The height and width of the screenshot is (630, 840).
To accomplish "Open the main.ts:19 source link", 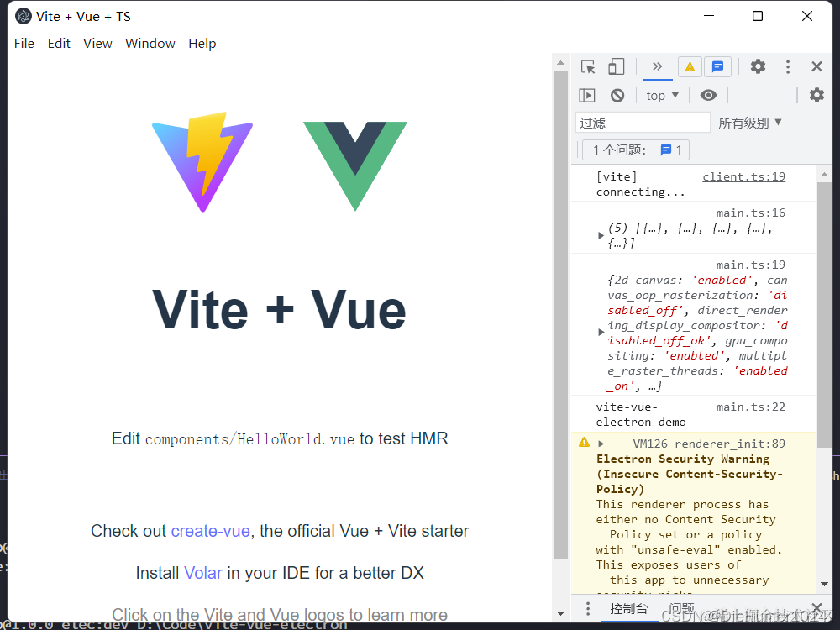I will click(x=750, y=265).
